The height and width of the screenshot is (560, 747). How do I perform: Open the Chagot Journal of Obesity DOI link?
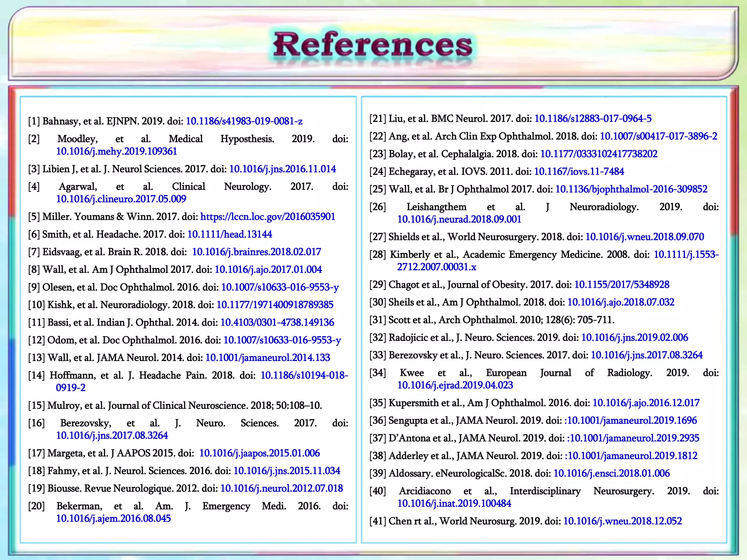click(x=622, y=285)
